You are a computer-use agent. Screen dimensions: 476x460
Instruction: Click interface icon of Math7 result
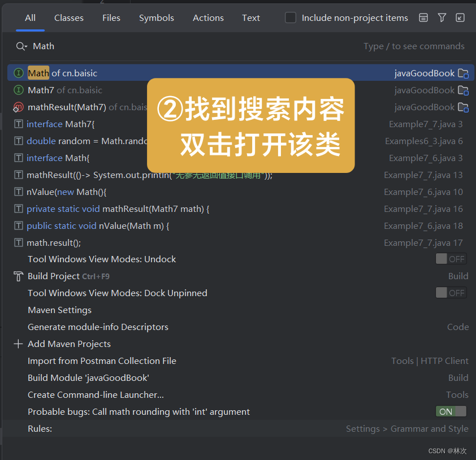19,90
